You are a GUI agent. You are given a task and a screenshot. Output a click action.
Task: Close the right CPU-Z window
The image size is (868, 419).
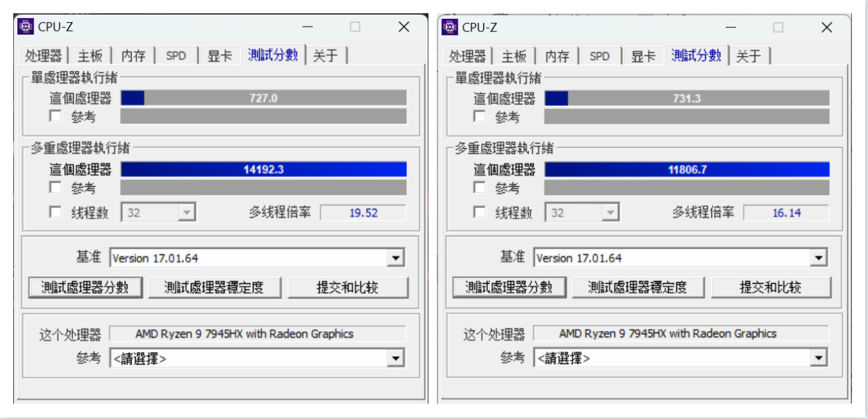pos(827,27)
